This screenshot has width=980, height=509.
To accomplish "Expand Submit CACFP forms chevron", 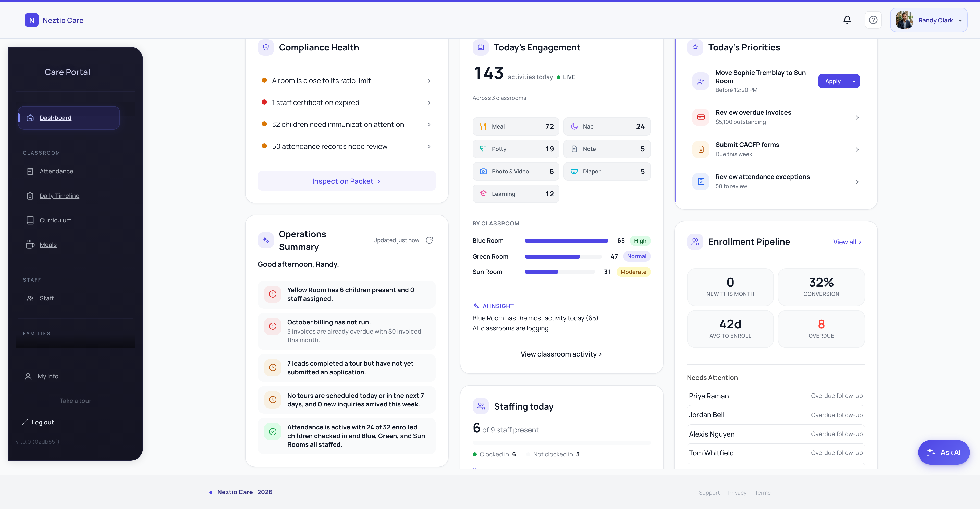I will coord(857,150).
